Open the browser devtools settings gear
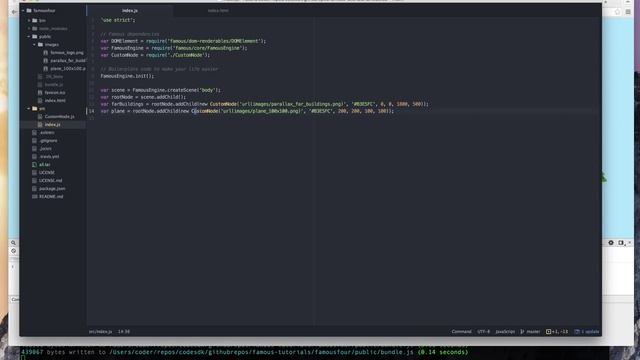 611,242
